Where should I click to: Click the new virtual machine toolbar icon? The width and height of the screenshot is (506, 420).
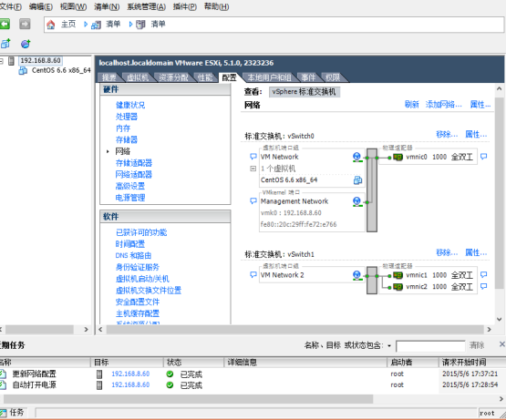point(5,44)
